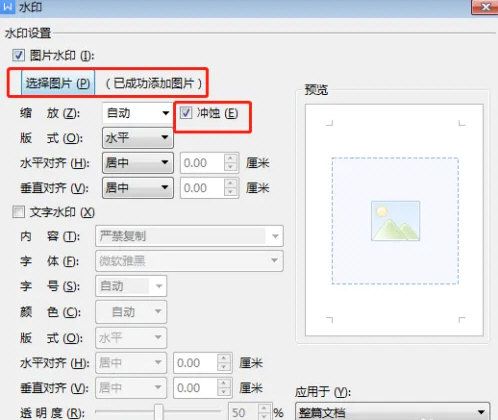The image size is (498, 420).
Task: Click picture 水平对齐 offset field 0.00
Action: point(202,163)
